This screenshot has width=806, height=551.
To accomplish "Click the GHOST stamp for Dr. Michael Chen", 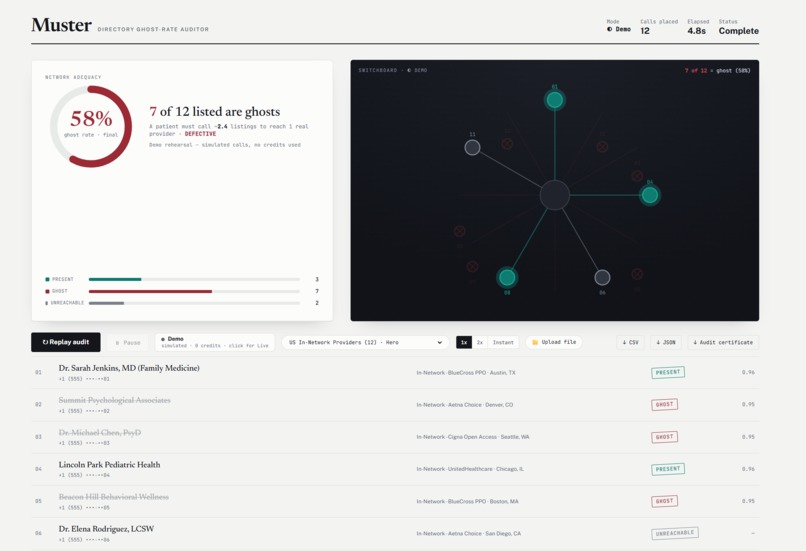I will pyautogui.click(x=664, y=437).
